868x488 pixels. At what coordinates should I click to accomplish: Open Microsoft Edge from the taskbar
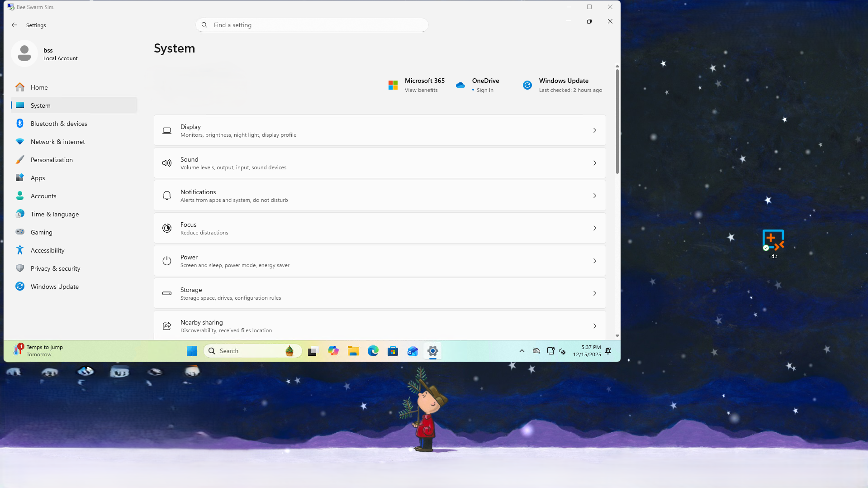click(373, 351)
